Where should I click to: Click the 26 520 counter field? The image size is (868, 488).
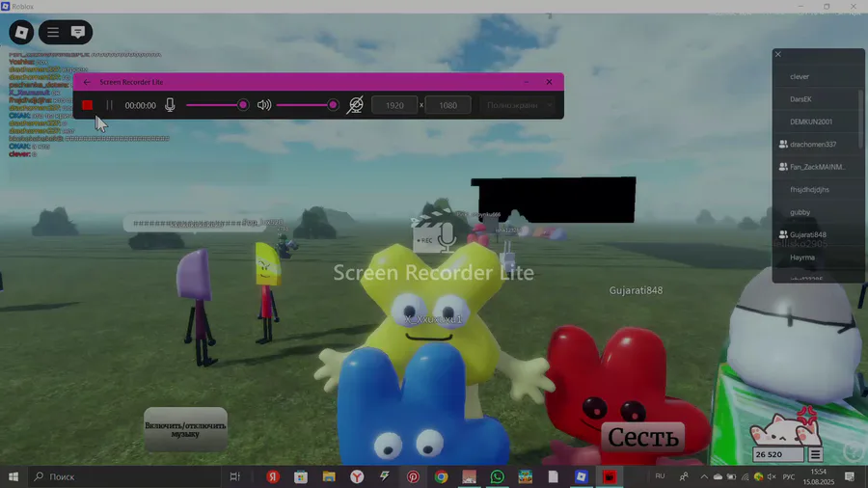point(777,454)
